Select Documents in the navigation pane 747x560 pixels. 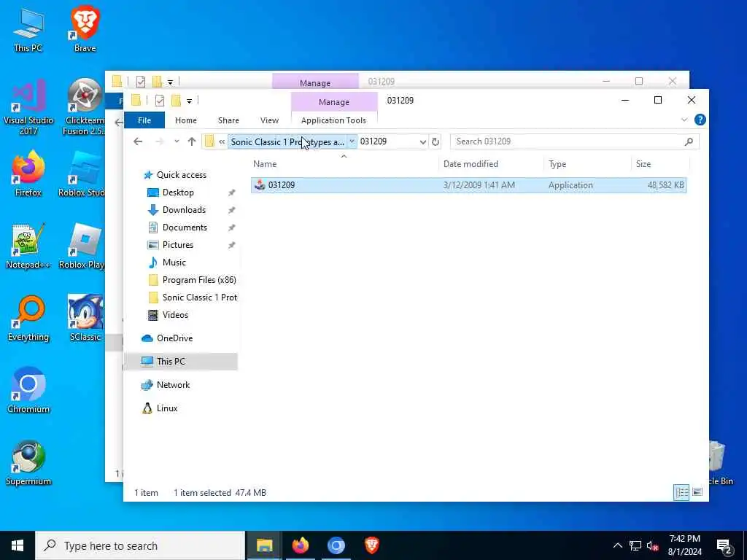[185, 227]
